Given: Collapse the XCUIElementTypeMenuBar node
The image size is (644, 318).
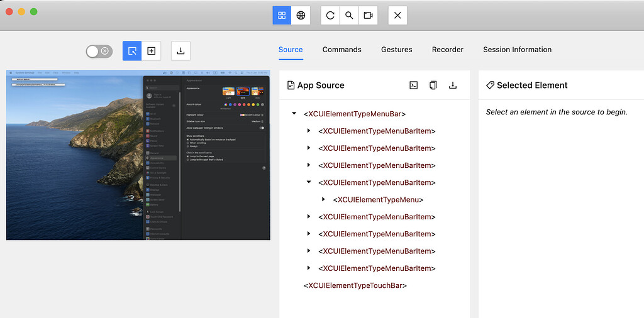Looking at the screenshot, I should point(294,113).
